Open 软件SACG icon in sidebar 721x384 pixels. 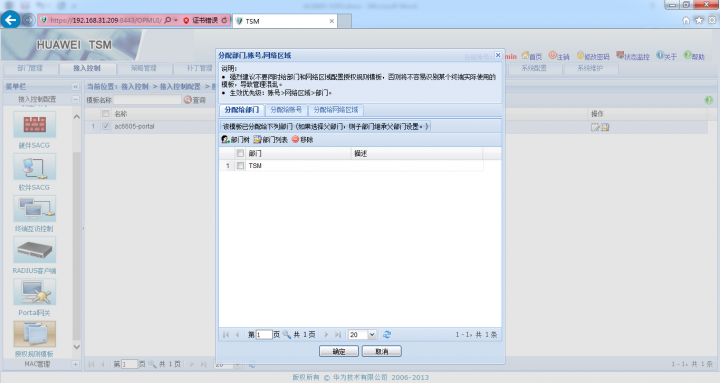coord(34,166)
